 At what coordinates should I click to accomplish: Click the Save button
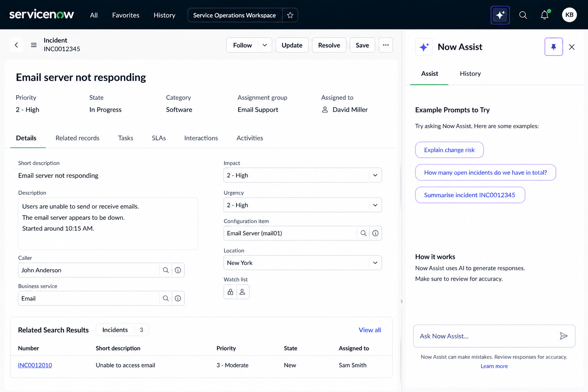[362, 45]
